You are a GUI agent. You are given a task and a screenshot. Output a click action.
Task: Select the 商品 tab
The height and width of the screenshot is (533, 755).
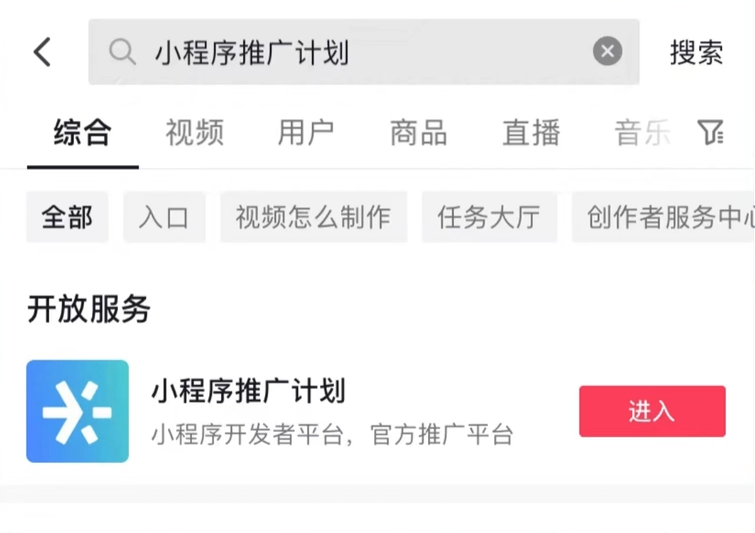pos(418,133)
